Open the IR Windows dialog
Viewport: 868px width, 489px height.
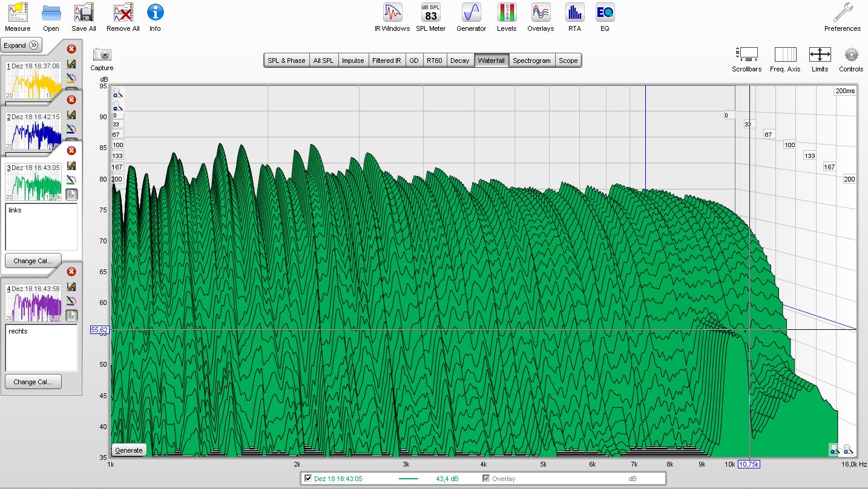coord(392,17)
